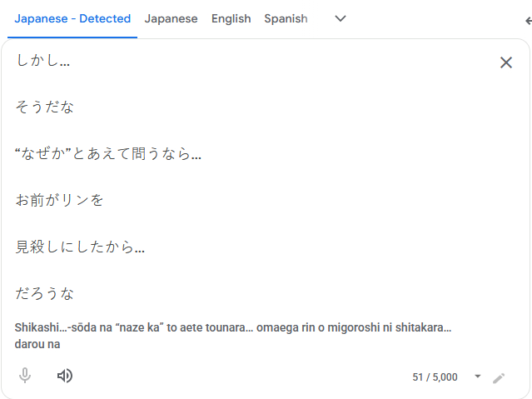
Task: Choose the Japanese source language tab
Action: pyautogui.click(x=171, y=18)
